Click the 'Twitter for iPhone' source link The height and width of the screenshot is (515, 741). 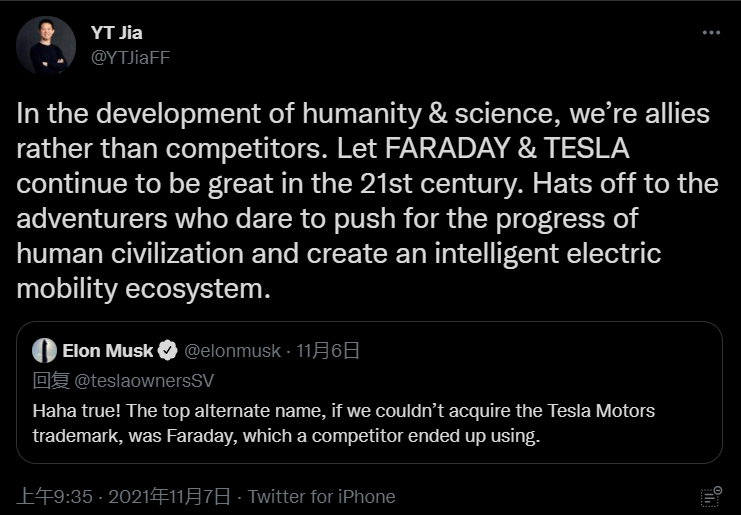(x=321, y=496)
